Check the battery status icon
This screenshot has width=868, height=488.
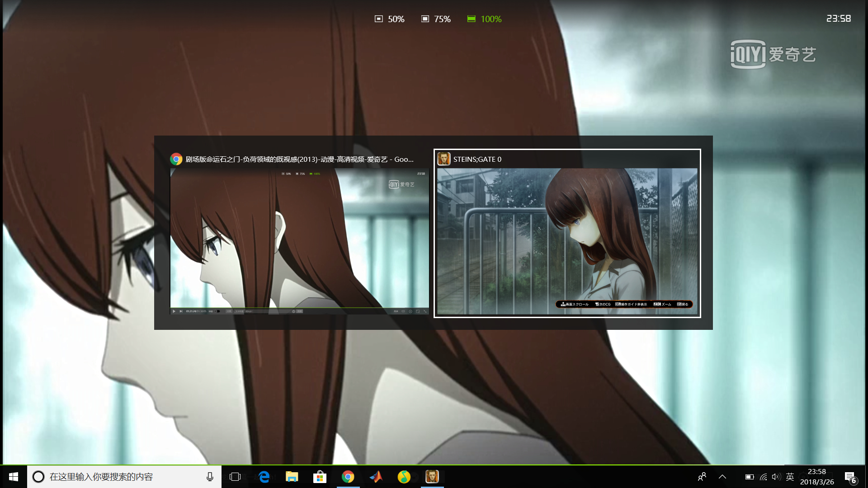pyautogui.click(x=750, y=477)
